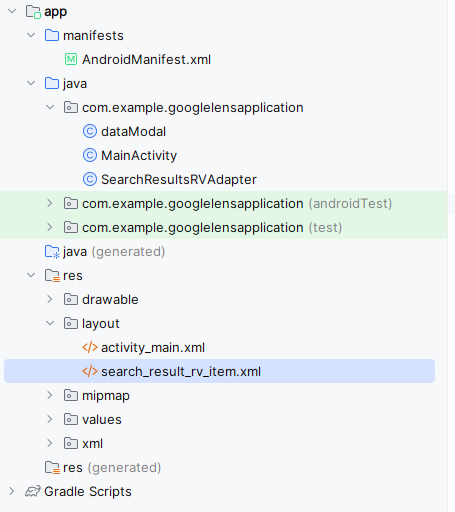Expand Gradle Scripts node
The image size is (455, 512).
tap(12, 491)
